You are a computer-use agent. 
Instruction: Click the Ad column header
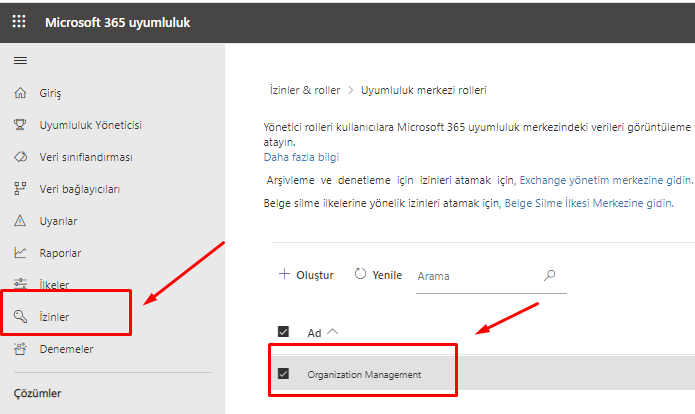(x=314, y=333)
